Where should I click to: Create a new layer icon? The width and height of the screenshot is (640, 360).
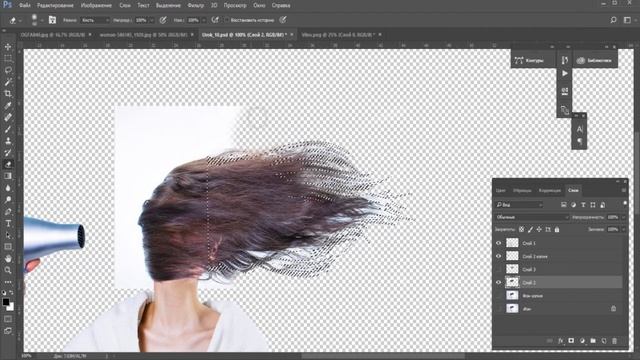[604, 341]
